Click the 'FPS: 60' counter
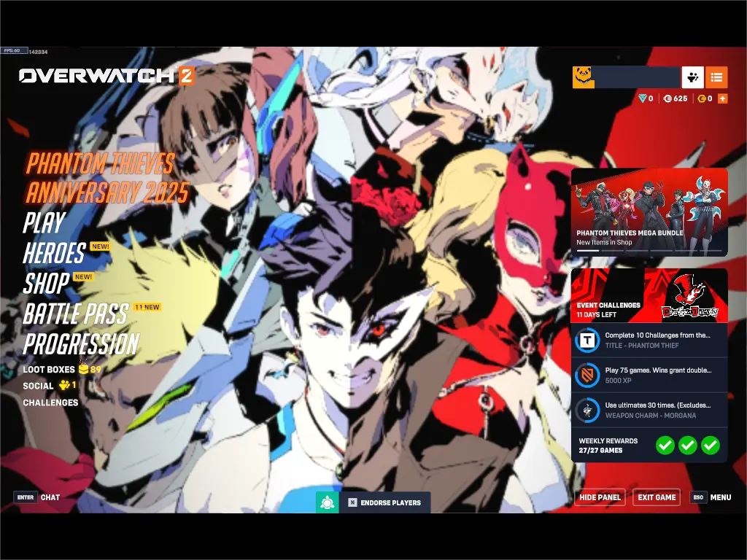 point(12,50)
